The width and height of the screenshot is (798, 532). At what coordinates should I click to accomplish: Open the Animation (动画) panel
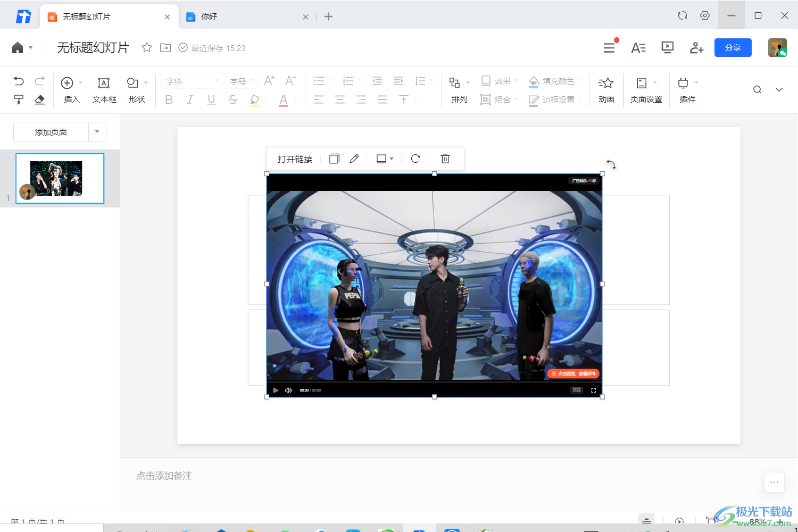[x=606, y=89]
